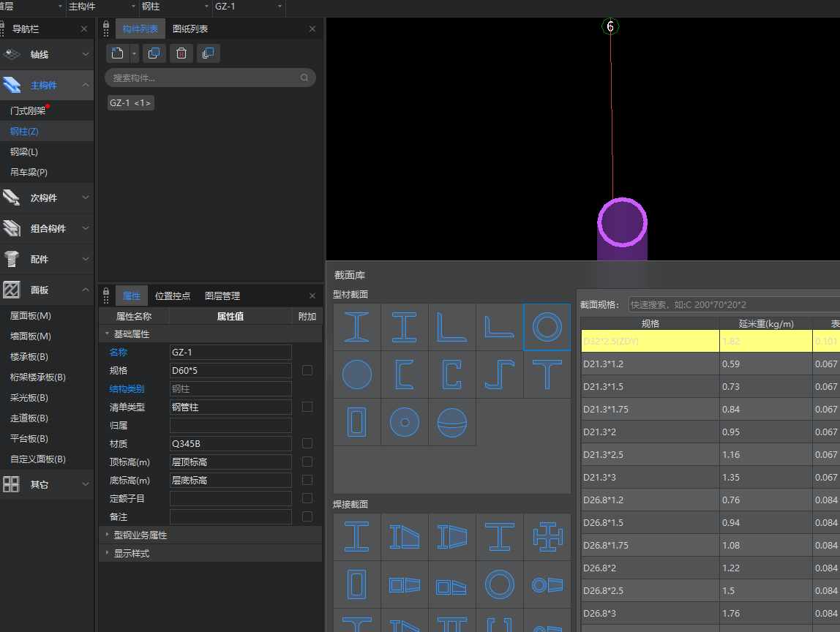The height and width of the screenshot is (632, 840).
Task: Switch to the 图纸列表 tab
Action: click(190, 29)
